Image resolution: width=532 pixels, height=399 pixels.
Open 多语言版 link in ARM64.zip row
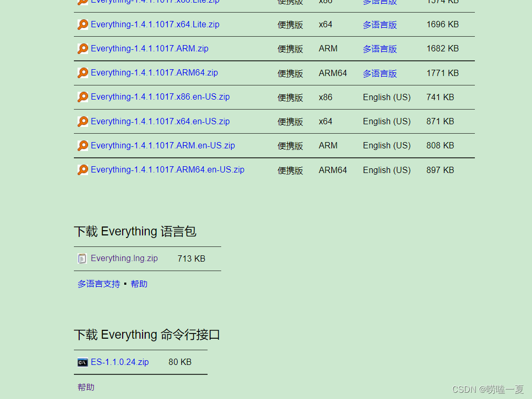click(379, 73)
